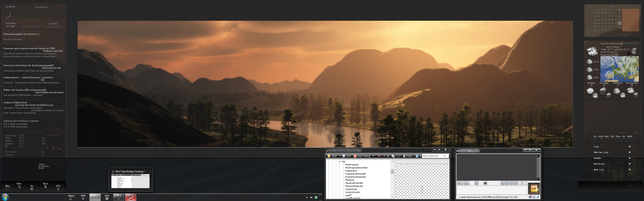Open the dropdown arrow next to Open
The height and width of the screenshot is (201, 644).
(x=340, y=156)
